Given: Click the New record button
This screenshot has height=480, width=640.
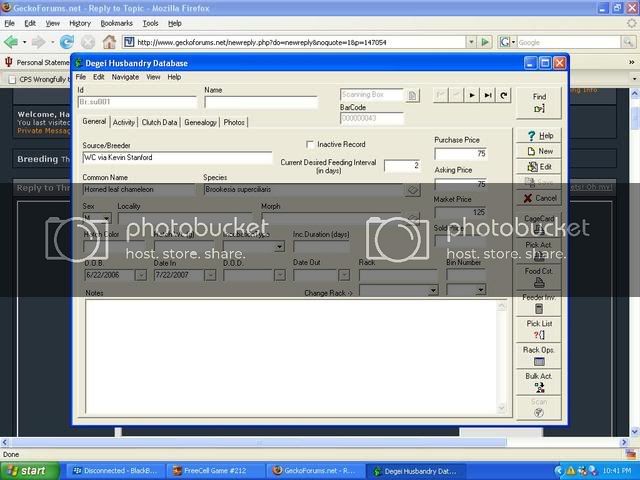Looking at the screenshot, I should pyautogui.click(x=539, y=151).
